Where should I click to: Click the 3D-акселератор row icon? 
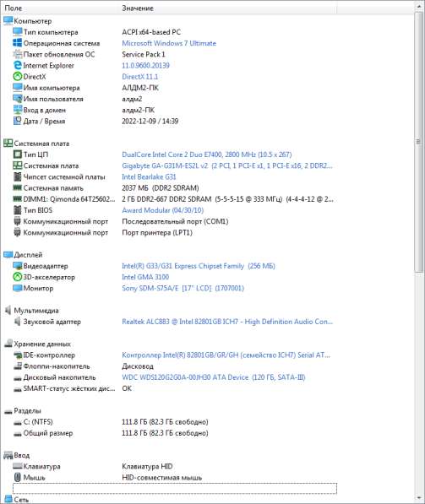coord(17,277)
